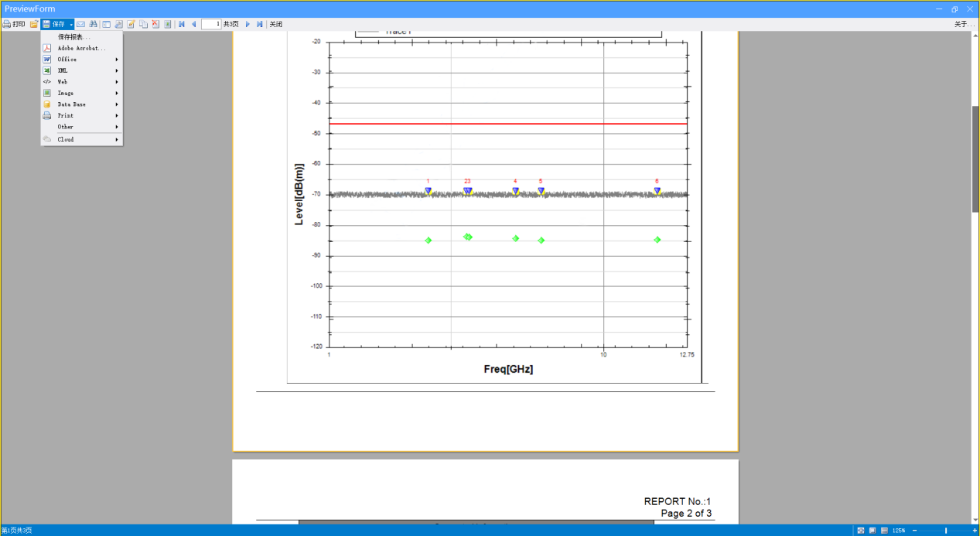Click the dropdown arrow on the 保存 button
Viewport: 980px width, 536px height.
click(71, 24)
